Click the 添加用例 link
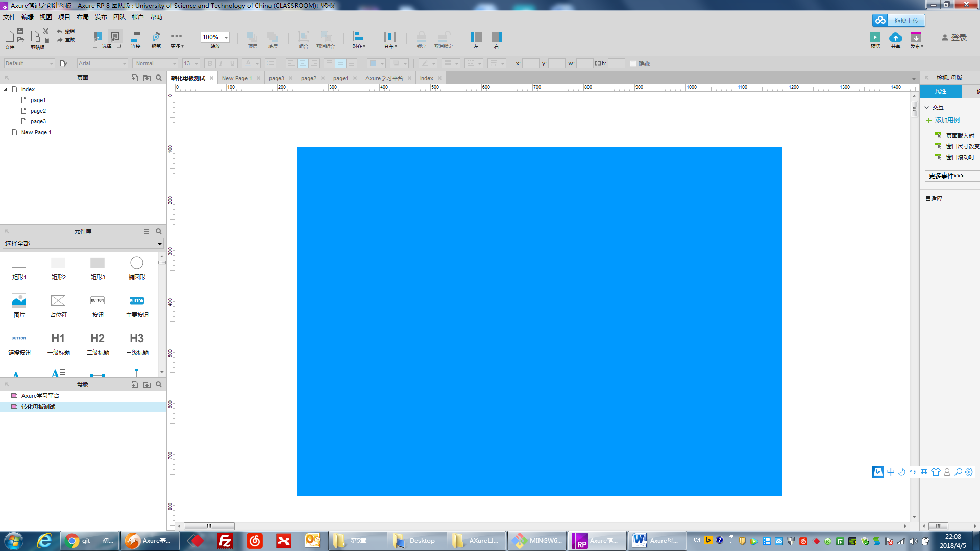Screen dimensions: 980x551 click(x=947, y=120)
